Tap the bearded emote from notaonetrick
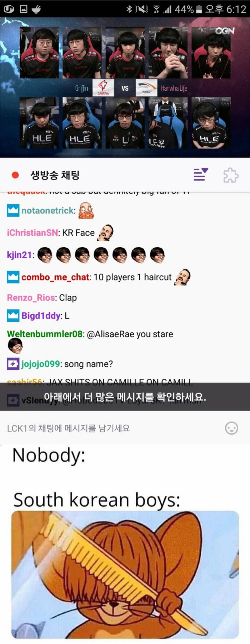The height and width of the screenshot is (644, 250). coord(86,210)
